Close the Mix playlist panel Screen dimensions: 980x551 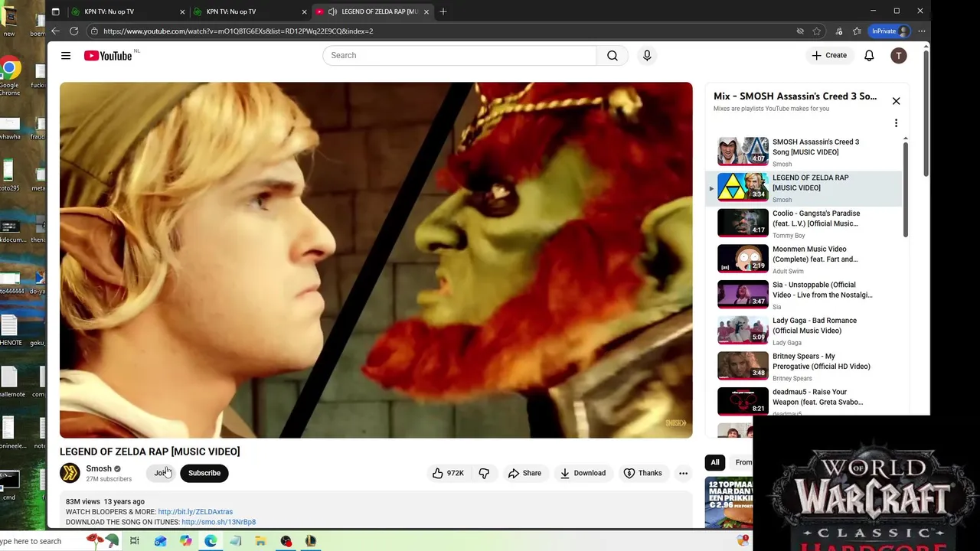tap(896, 101)
